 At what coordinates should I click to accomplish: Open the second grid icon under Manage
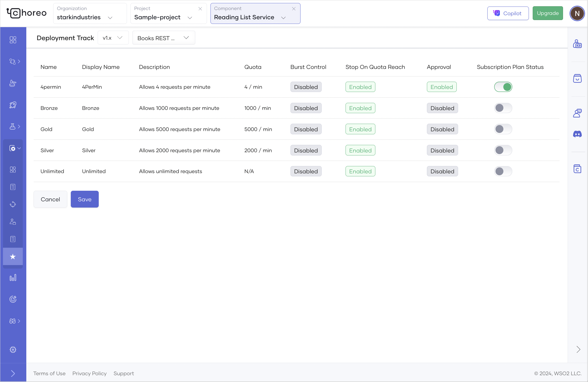pos(13,170)
